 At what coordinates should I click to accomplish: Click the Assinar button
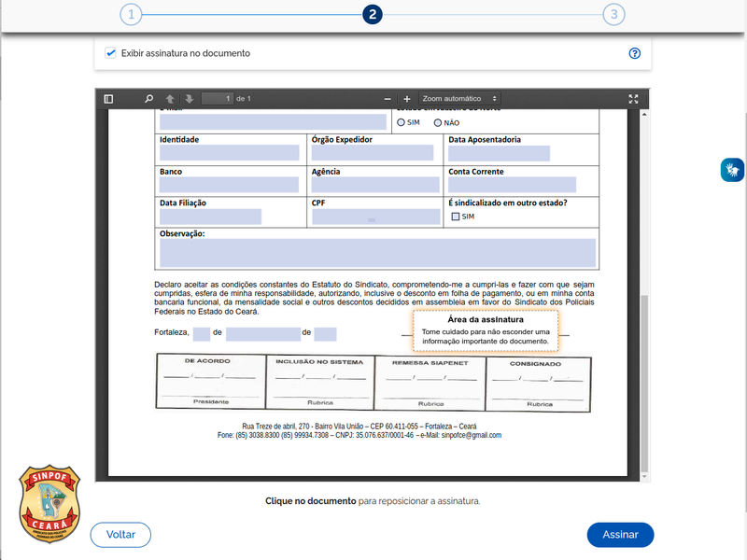pyautogui.click(x=620, y=534)
